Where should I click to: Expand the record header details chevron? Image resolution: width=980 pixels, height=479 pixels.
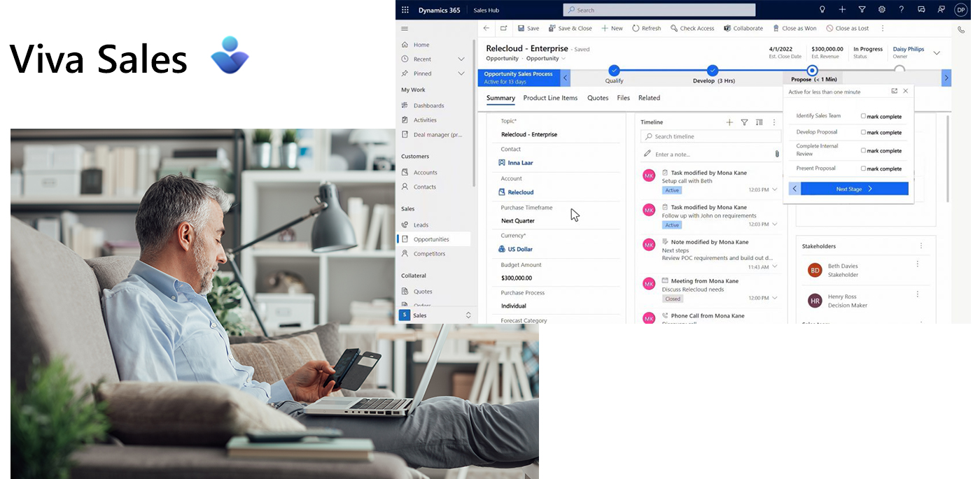click(x=937, y=53)
